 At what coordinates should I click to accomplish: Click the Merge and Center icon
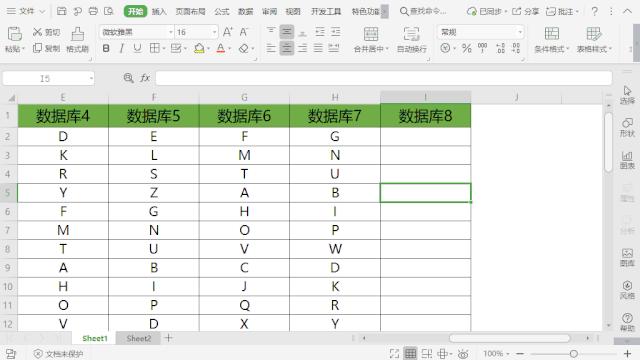point(371,34)
